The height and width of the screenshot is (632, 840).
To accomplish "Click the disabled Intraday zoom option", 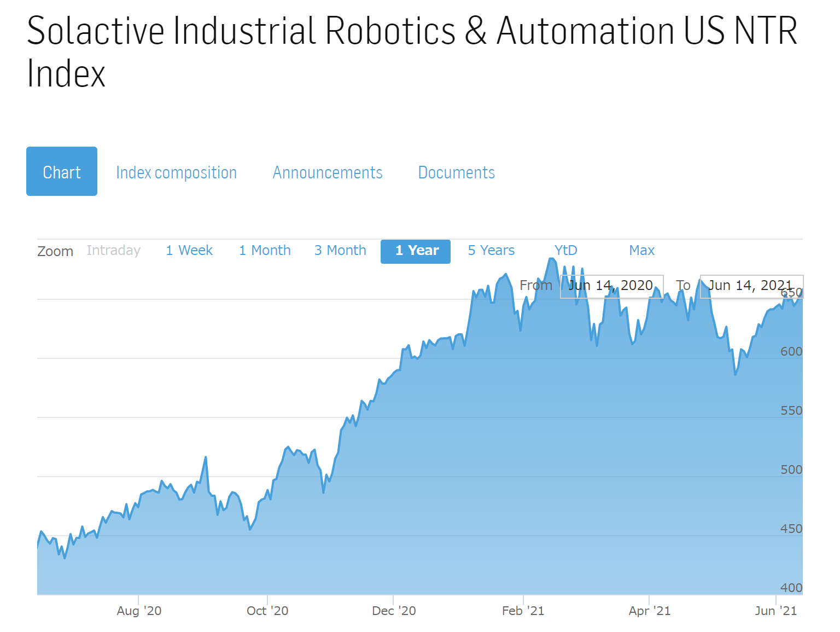I will coord(113,250).
